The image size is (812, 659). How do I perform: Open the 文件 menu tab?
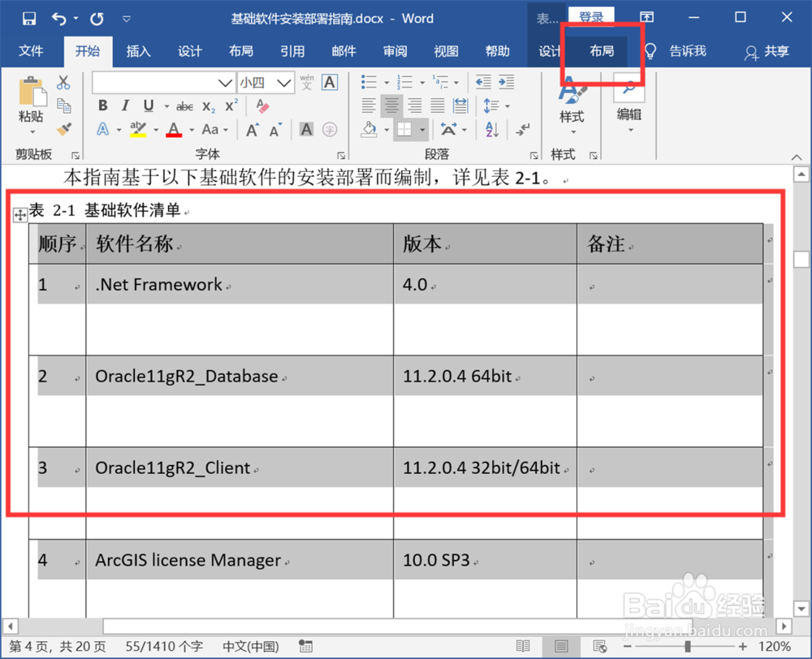point(31,51)
